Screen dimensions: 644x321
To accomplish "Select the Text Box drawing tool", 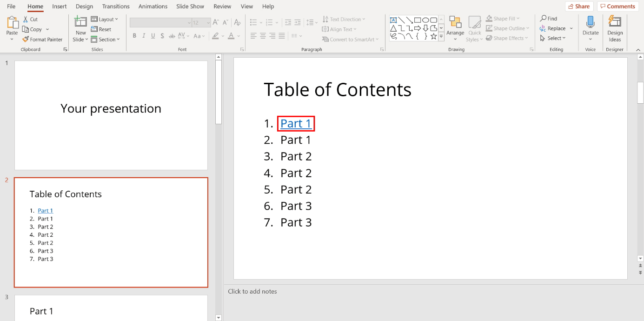I will tap(393, 20).
